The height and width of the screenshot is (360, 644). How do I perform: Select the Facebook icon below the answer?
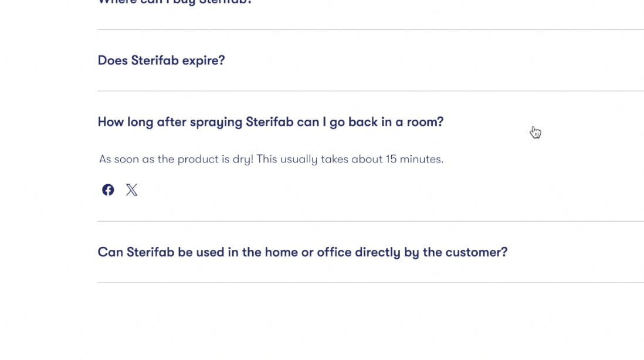pyautogui.click(x=108, y=189)
